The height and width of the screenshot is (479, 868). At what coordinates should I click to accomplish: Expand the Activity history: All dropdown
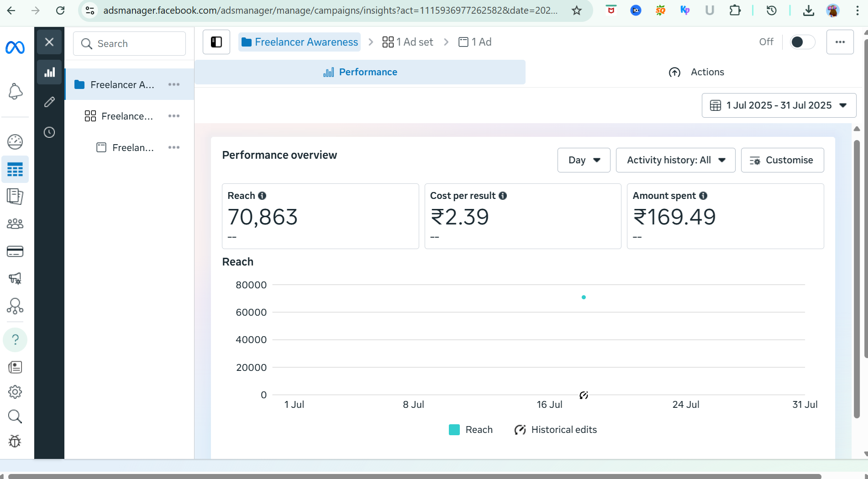point(675,160)
